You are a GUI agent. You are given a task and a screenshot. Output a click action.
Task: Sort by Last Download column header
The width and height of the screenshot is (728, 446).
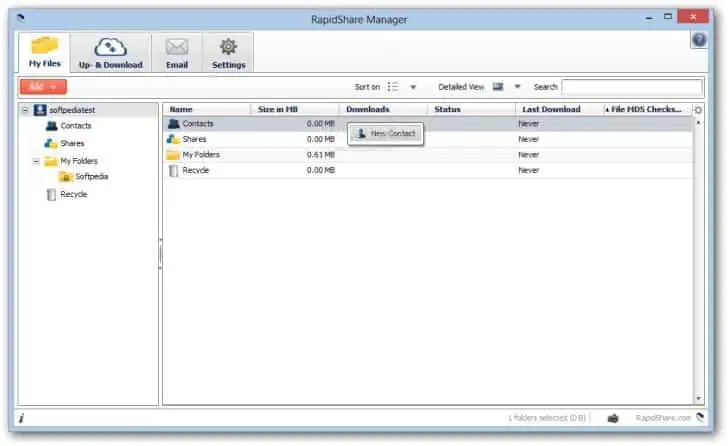point(559,110)
